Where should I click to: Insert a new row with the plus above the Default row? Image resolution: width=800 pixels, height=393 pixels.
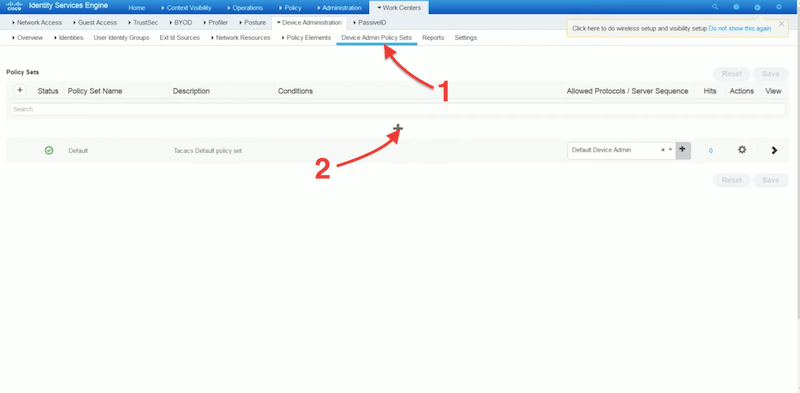pos(398,128)
